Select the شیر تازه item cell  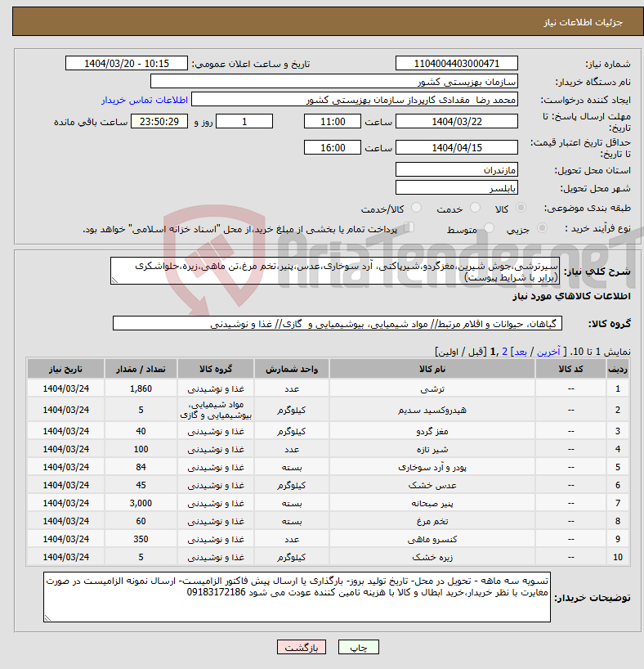(x=432, y=449)
